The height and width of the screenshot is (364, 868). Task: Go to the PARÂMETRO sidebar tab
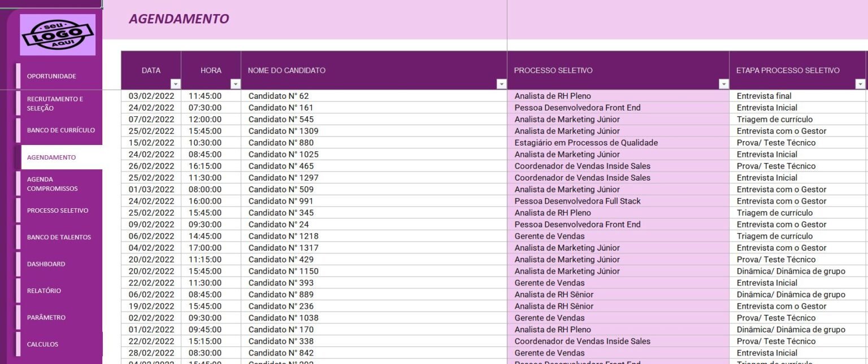point(59,318)
